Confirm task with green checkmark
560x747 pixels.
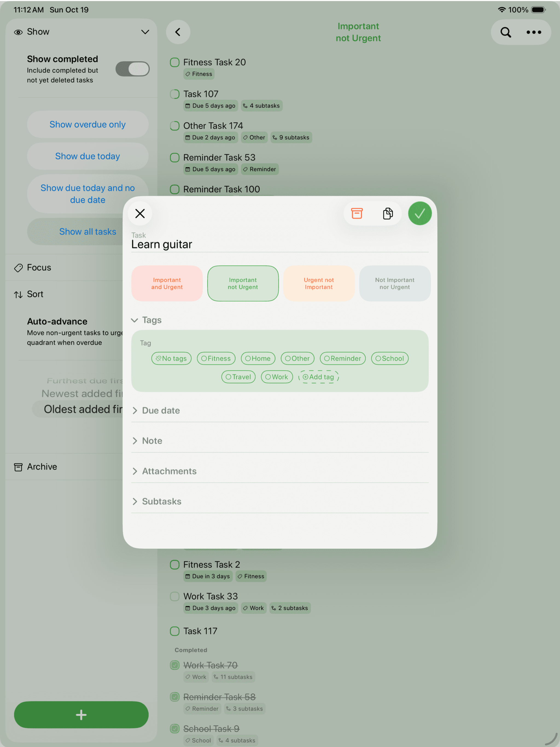pyautogui.click(x=419, y=214)
